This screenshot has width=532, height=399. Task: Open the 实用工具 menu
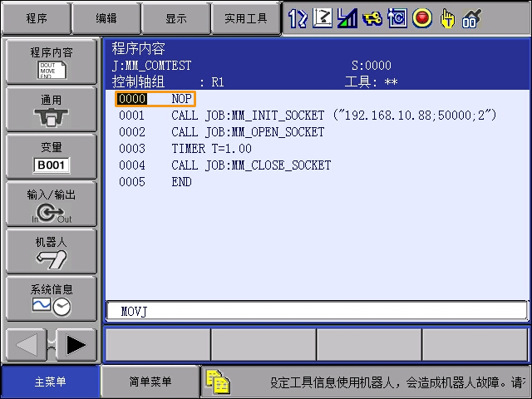246,18
